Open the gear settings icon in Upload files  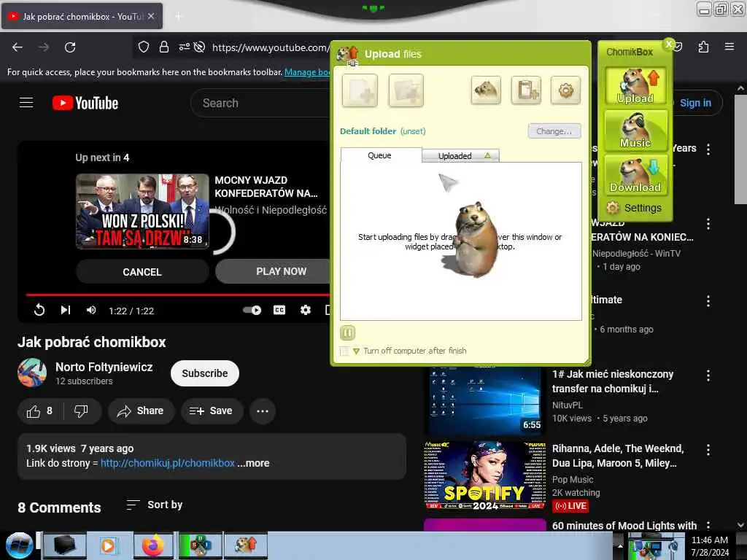click(x=565, y=90)
